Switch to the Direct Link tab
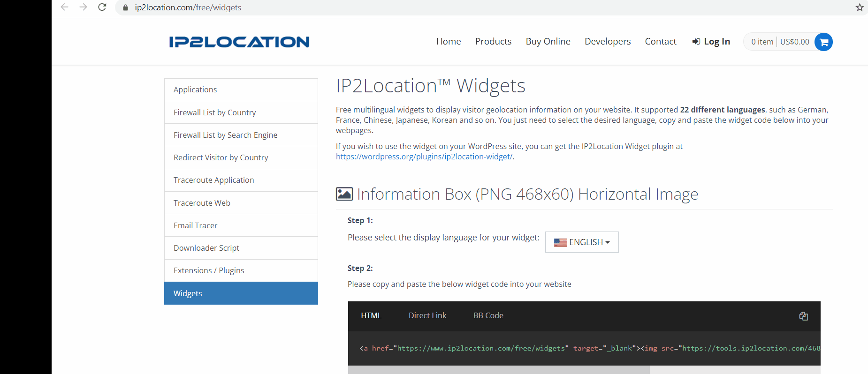The image size is (868, 374). pos(427,315)
